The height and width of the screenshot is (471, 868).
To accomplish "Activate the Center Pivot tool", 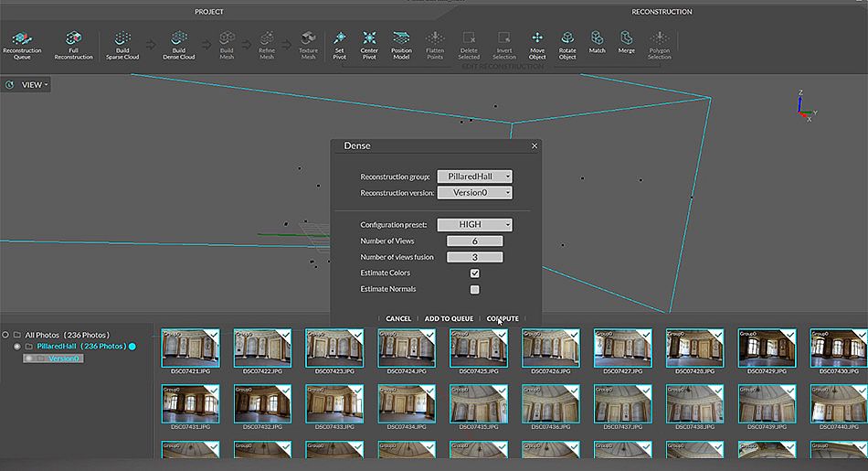I will click(x=369, y=44).
